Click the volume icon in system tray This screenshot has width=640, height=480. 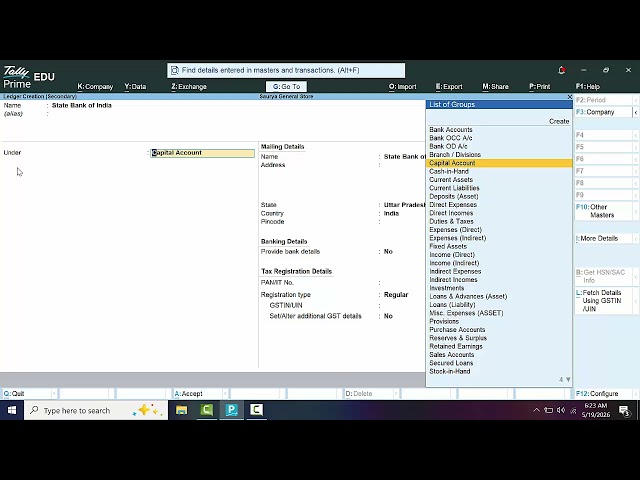(561, 410)
